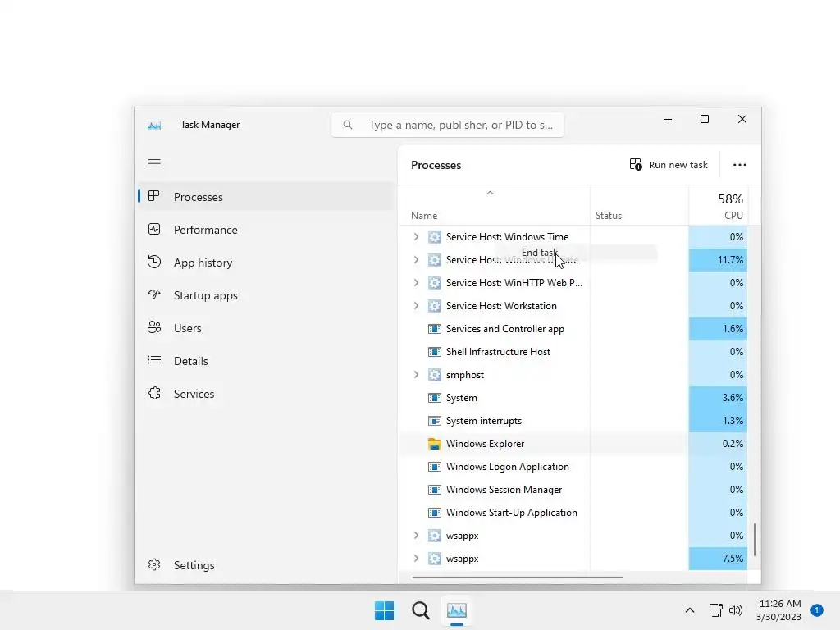
Task: Open Performance tab in sidebar
Action: coord(266,230)
